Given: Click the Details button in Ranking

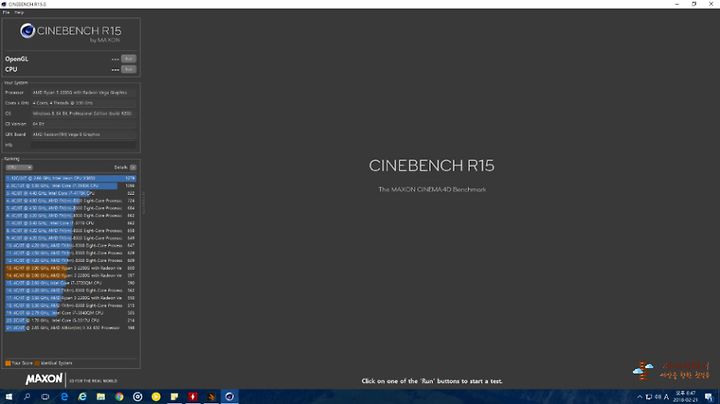Looking at the screenshot, I should tap(133, 168).
